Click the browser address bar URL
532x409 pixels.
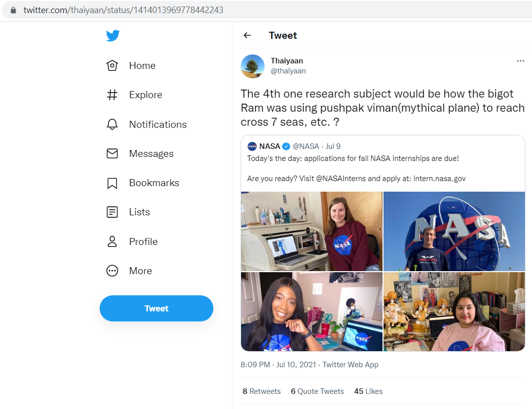[123, 10]
